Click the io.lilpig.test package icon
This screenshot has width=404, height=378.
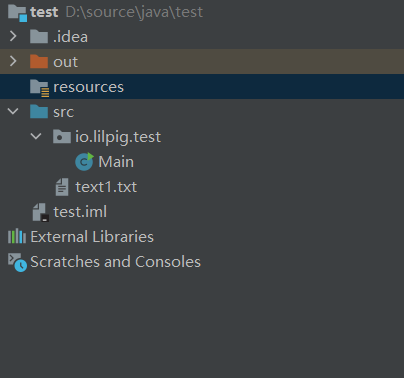coord(62,137)
